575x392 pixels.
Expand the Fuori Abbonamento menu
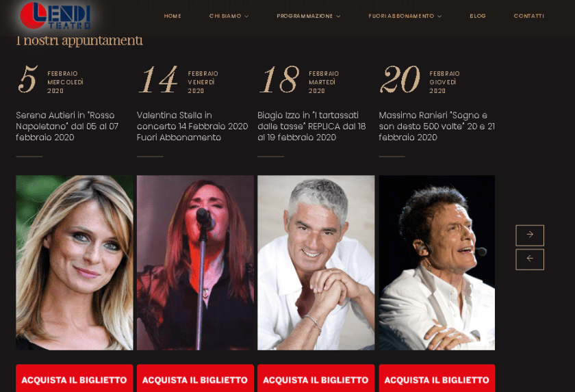point(405,16)
